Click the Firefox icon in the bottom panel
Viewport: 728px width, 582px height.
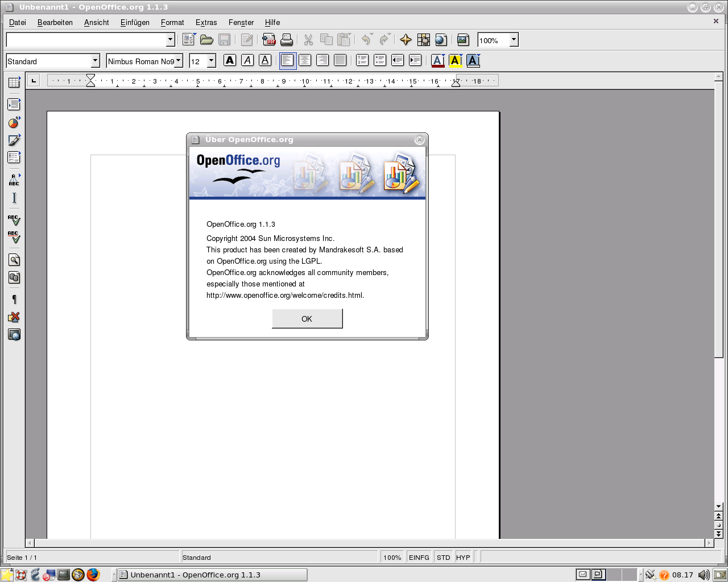[93, 575]
